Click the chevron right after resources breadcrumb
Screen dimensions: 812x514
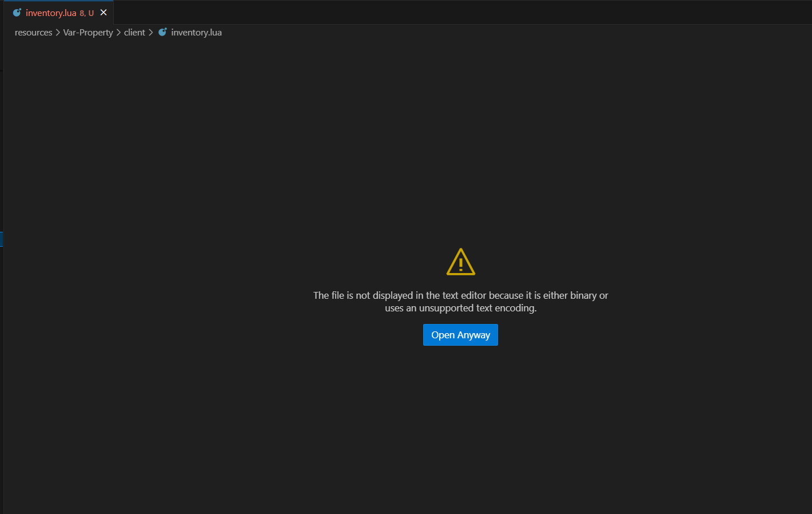click(58, 33)
